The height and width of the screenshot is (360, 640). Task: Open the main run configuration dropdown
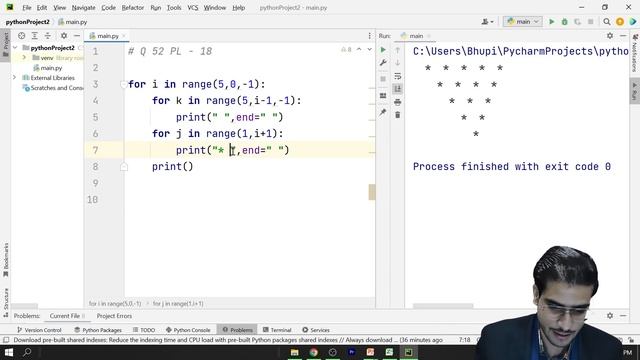(522, 22)
